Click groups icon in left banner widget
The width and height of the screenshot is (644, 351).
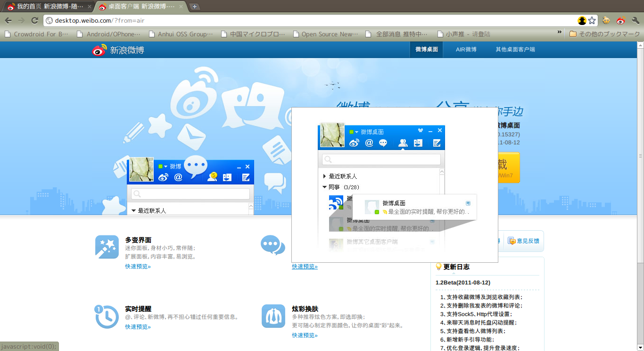coord(227,177)
